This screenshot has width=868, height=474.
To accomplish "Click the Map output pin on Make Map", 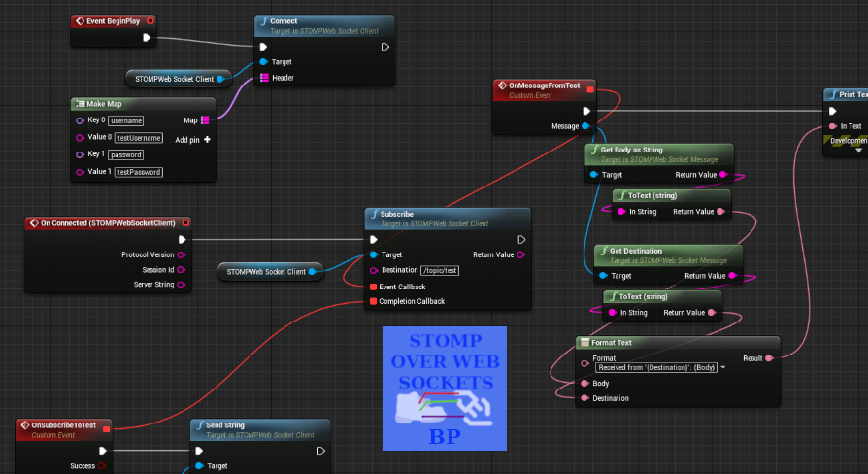I will point(205,120).
